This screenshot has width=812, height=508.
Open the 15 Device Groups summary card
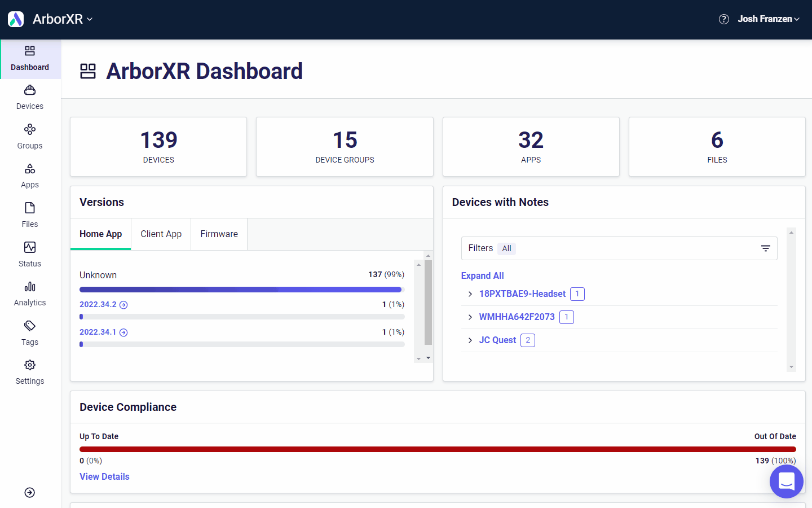[x=345, y=147]
